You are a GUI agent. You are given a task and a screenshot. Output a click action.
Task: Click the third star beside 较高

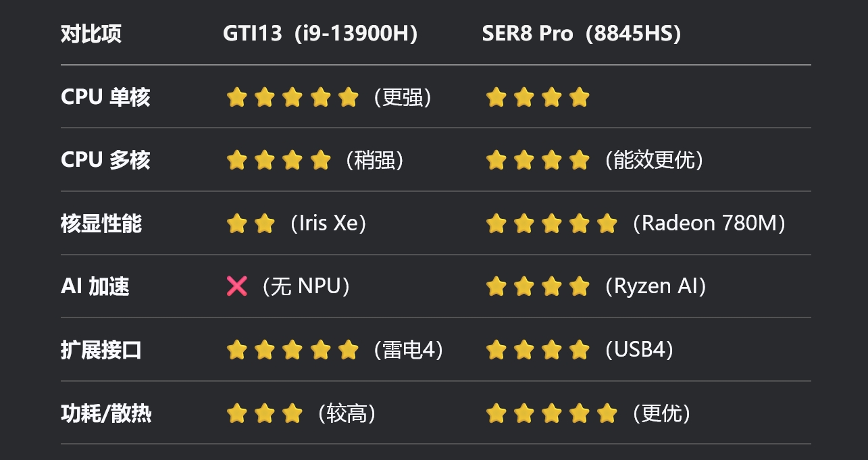(292, 413)
